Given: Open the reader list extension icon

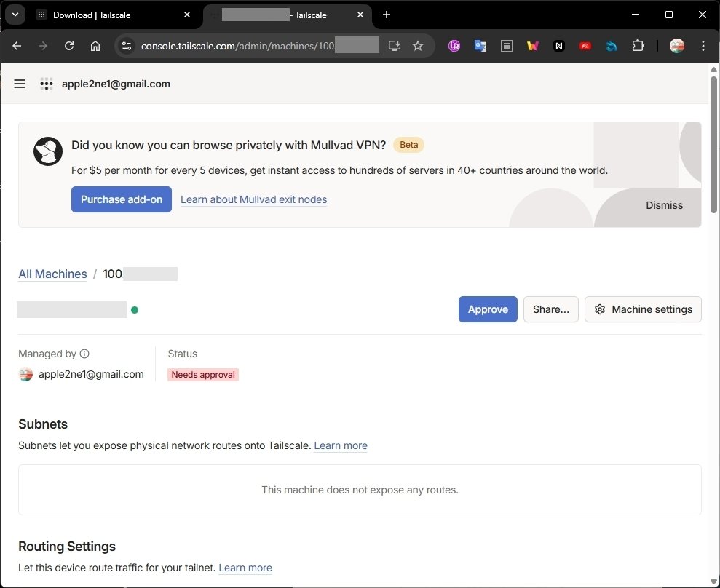Looking at the screenshot, I should (507, 46).
